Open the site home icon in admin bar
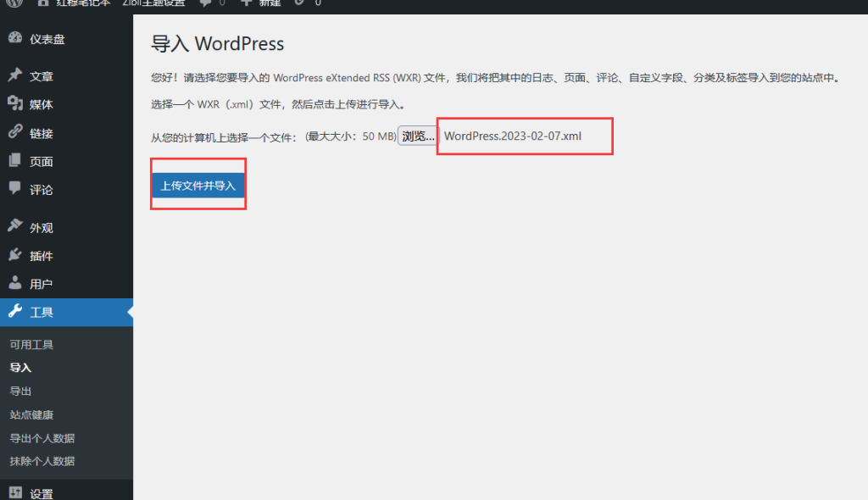Viewport: 868px width, 500px height. [43, 3]
